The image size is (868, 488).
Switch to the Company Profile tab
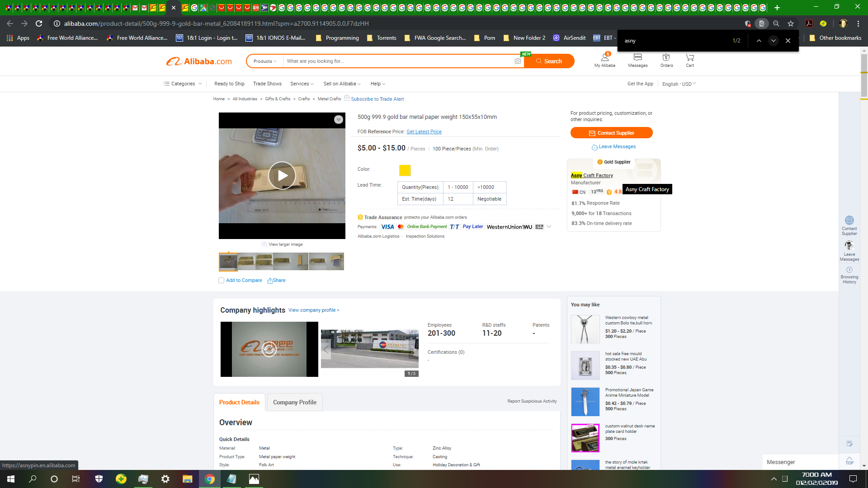point(294,402)
